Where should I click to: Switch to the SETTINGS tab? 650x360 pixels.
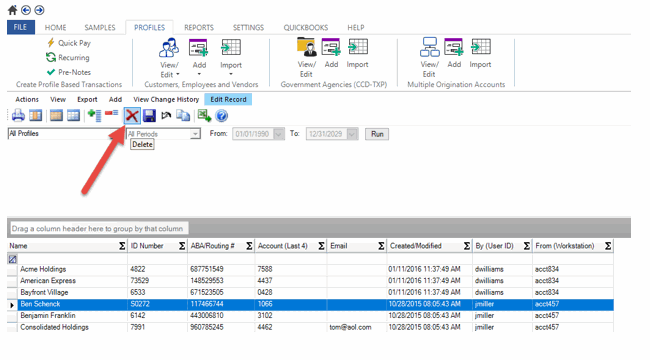click(248, 27)
